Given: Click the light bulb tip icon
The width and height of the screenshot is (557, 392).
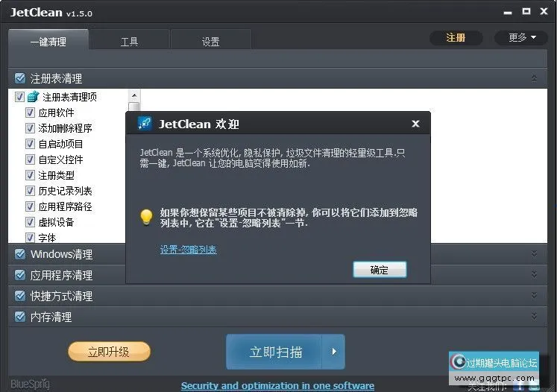Looking at the screenshot, I should coord(146,217).
